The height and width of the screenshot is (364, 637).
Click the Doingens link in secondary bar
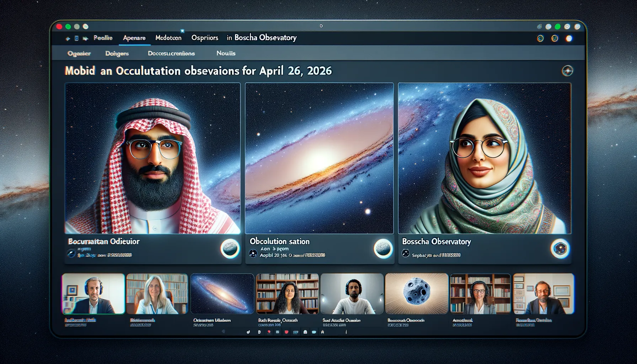(x=117, y=53)
